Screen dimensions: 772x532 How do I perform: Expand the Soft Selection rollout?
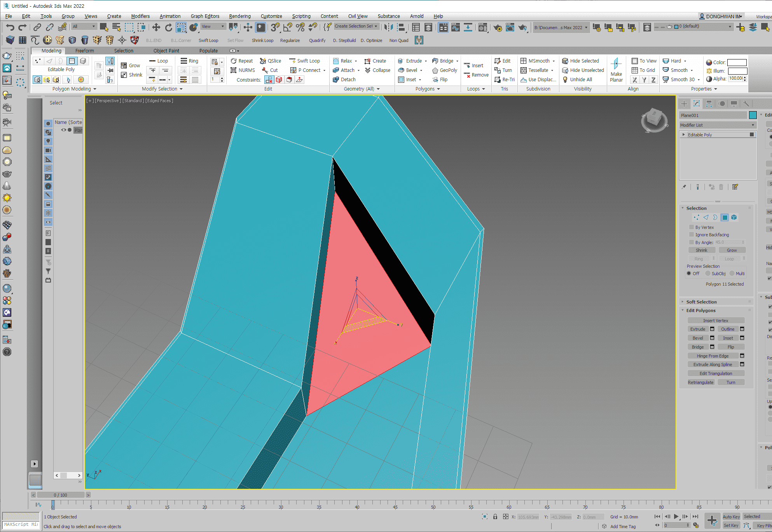click(701, 302)
